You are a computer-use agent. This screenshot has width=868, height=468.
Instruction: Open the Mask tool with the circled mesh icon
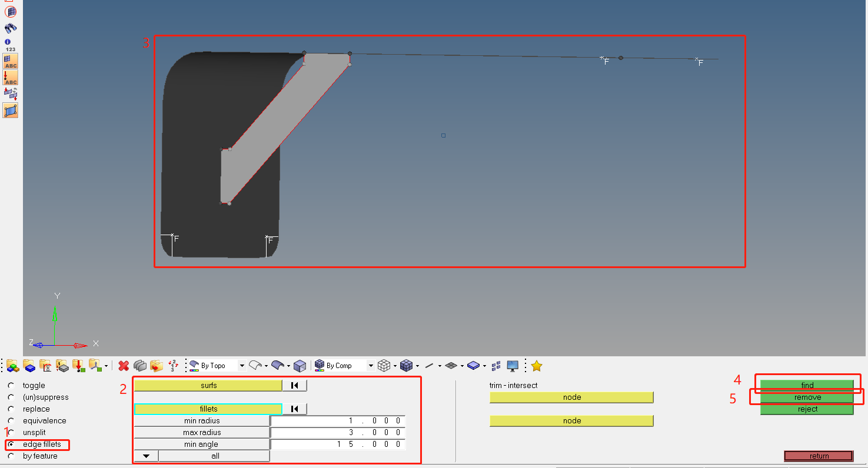pos(11,11)
